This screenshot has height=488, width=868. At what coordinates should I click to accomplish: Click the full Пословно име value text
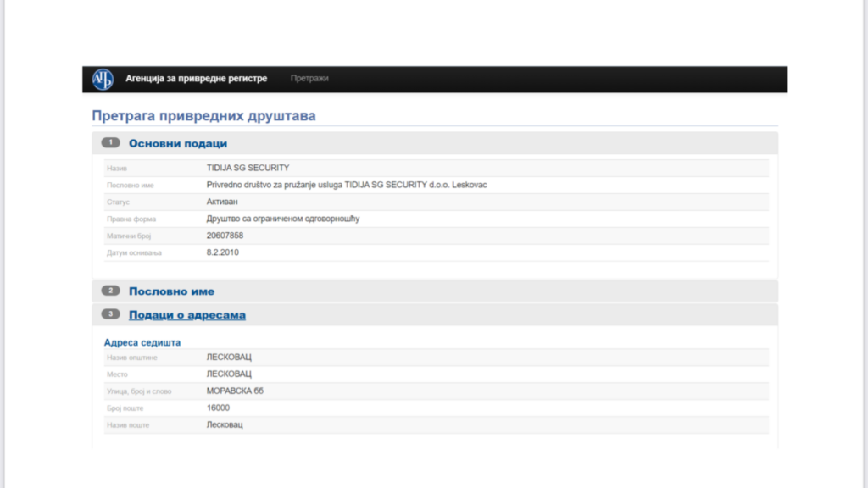coord(347,185)
